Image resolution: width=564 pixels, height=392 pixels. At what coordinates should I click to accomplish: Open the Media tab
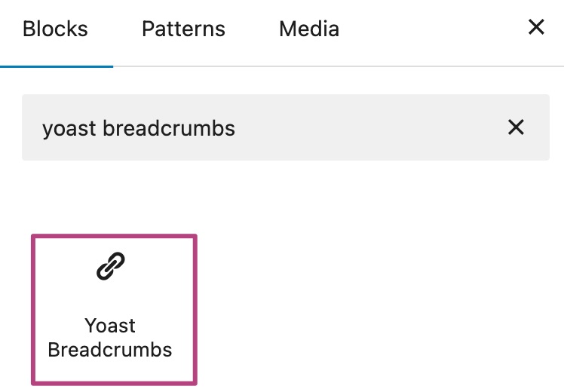[x=309, y=29]
